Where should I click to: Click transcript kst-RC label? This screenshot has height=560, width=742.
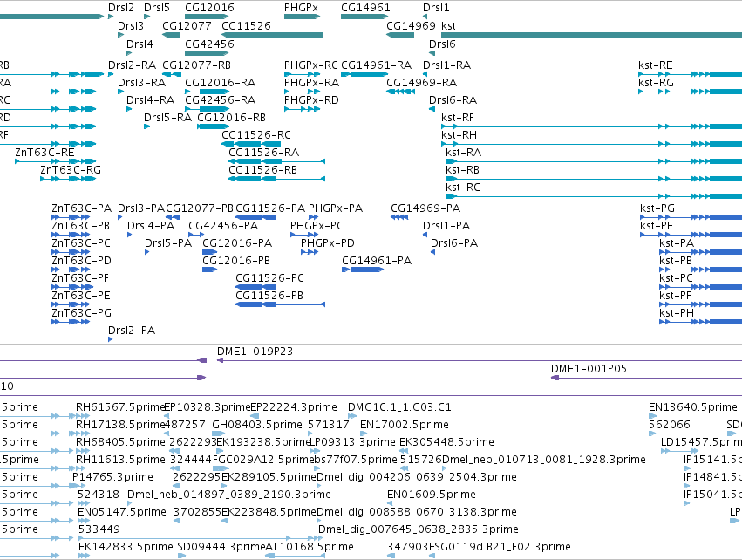coord(462,188)
